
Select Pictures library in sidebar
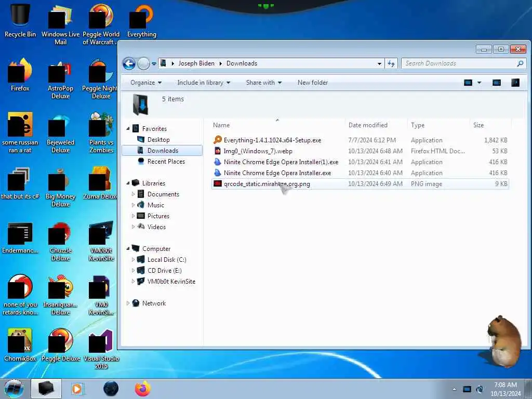coord(158,216)
